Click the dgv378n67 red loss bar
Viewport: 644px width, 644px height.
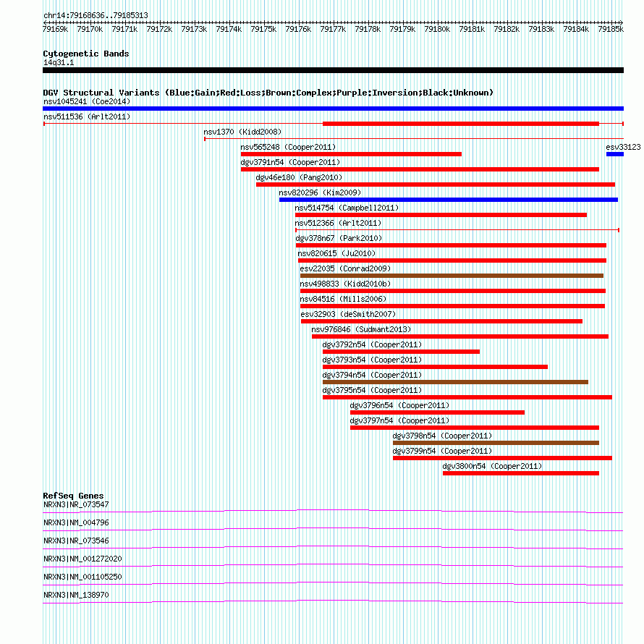point(451,245)
